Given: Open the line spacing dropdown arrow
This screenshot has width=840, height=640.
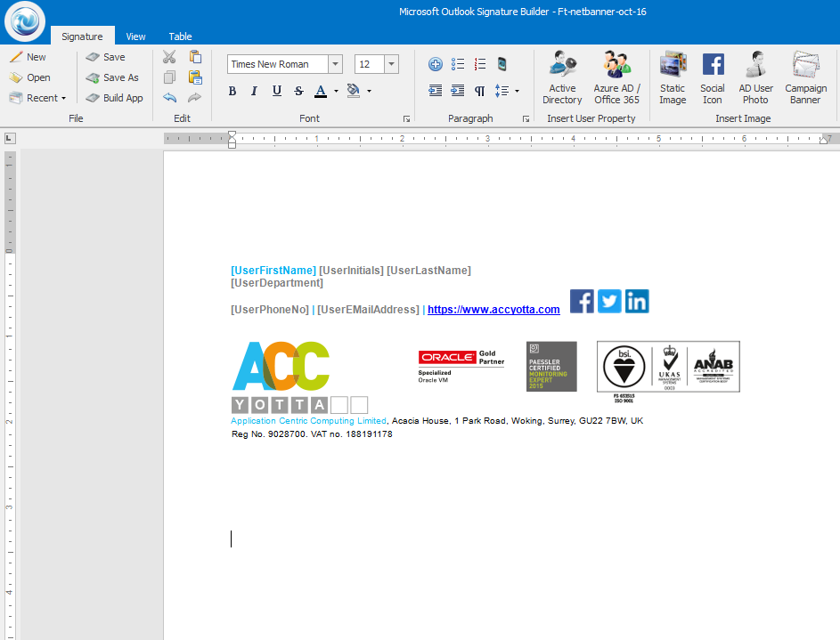Looking at the screenshot, I should pyautogui.click(x=517, y=91).
